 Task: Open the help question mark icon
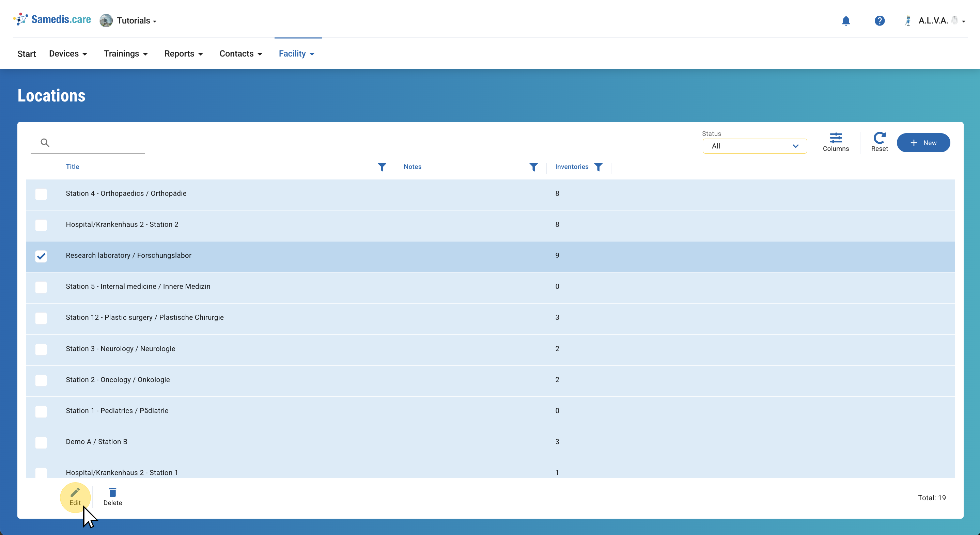(879, 20)
